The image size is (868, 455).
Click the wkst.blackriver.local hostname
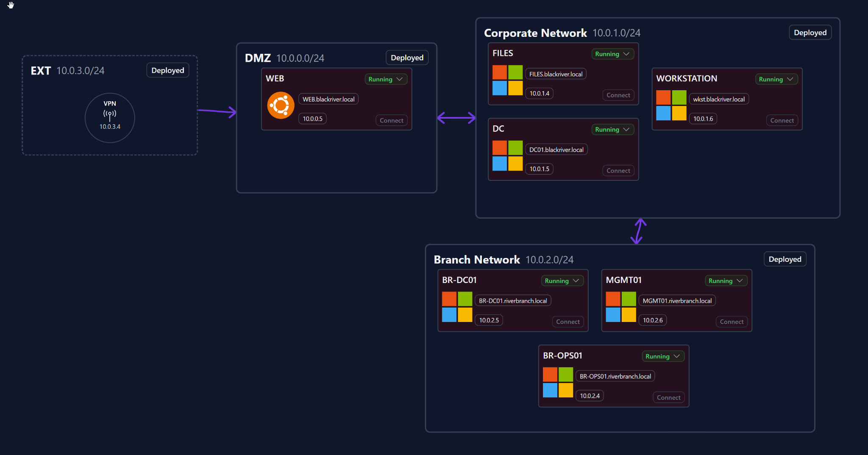pos(719,99)
